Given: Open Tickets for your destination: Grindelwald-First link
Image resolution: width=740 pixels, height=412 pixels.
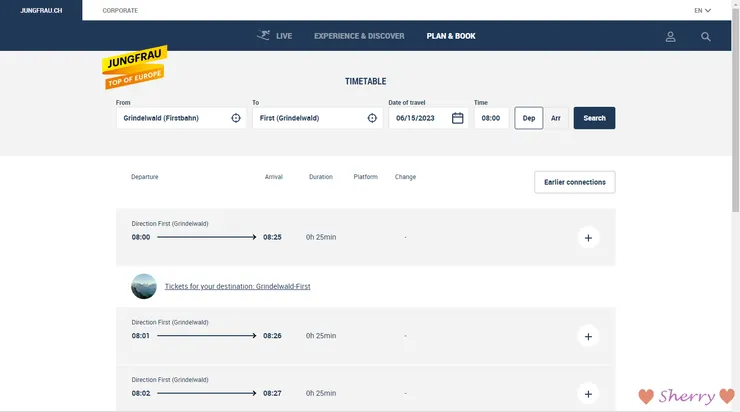Looking at the screenshot, I should coord(237,286).
